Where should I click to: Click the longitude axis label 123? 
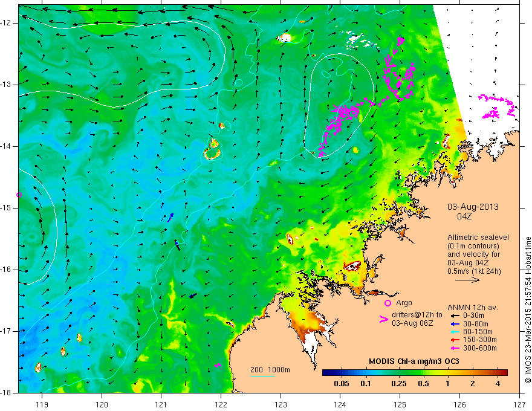281,404
